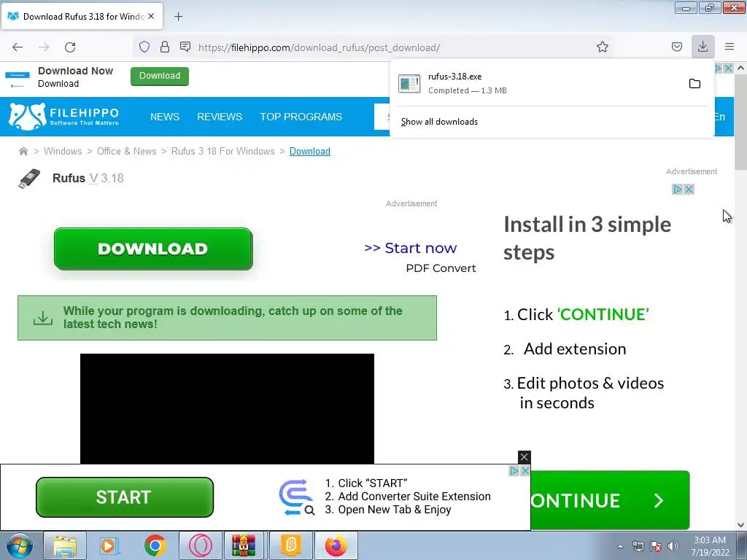Screen dimensions: 747x560
Task: View site security via the padlock icon
Action: pyautogui.click(x=165, y=47)
